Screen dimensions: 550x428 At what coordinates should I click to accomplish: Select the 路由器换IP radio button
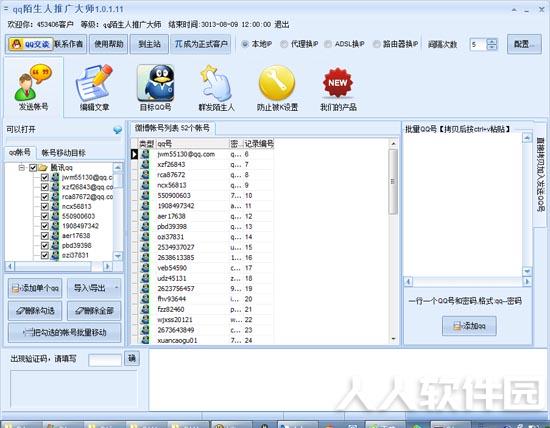376,44
